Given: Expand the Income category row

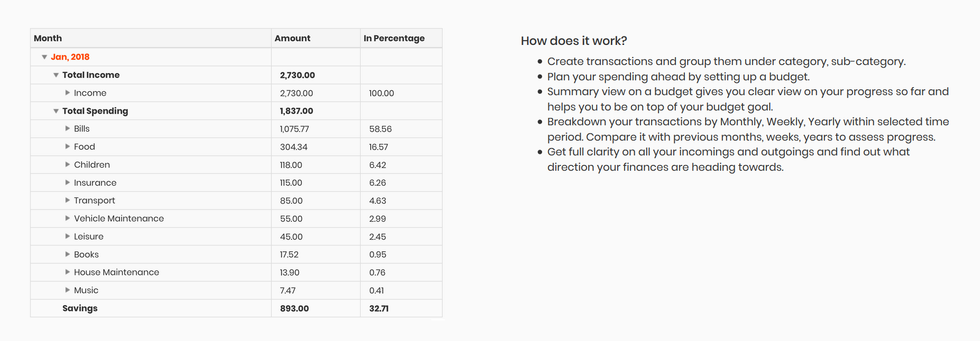Looking at the screenshot, I should coord(68,93).
